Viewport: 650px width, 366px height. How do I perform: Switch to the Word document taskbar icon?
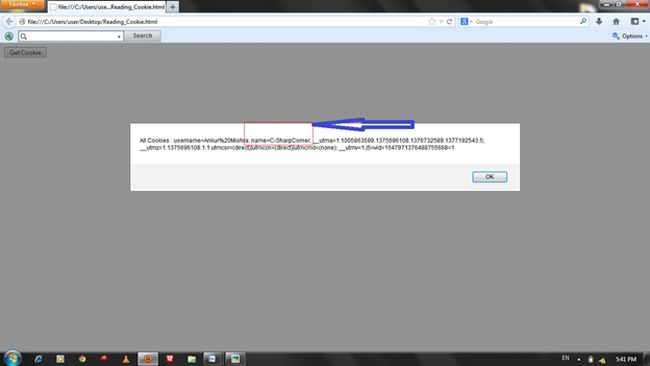pos(212,359)
